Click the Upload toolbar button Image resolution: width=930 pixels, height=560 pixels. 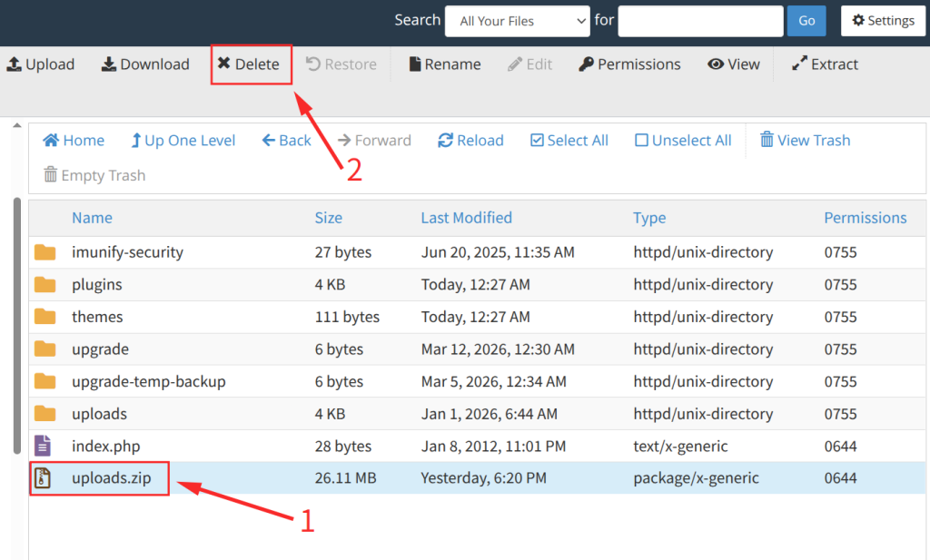(x=41, y=64)
